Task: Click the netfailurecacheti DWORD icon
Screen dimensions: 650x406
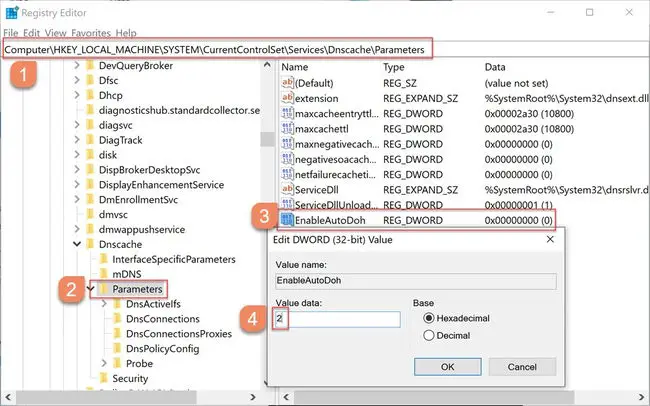Action: 287,174
